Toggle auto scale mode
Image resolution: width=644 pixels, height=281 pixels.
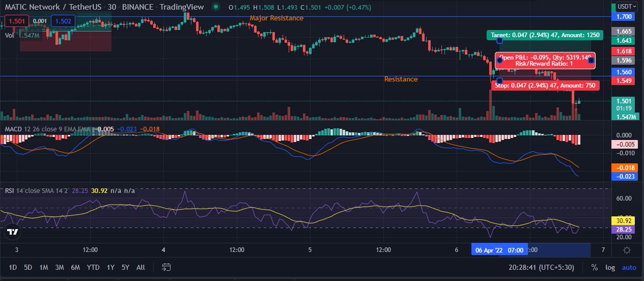(628, 267)
